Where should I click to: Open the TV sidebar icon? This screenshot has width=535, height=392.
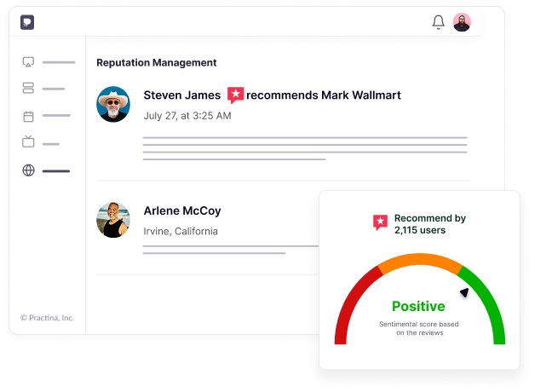pos(28,141)
